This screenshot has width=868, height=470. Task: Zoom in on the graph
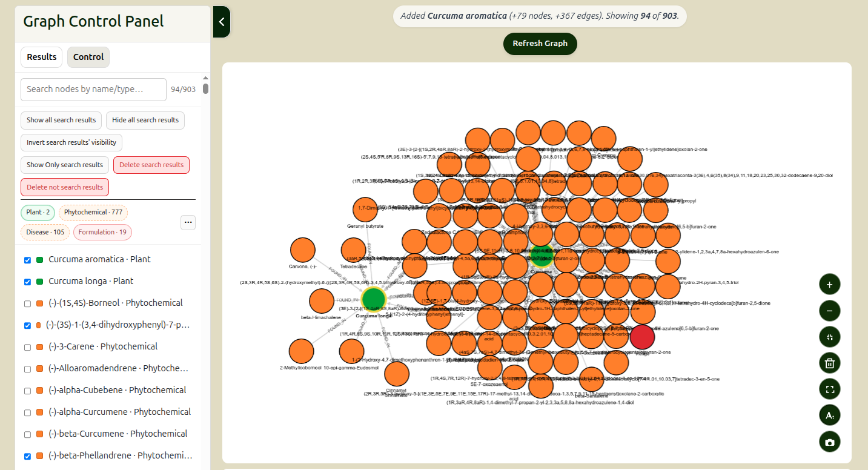(829, 284)
